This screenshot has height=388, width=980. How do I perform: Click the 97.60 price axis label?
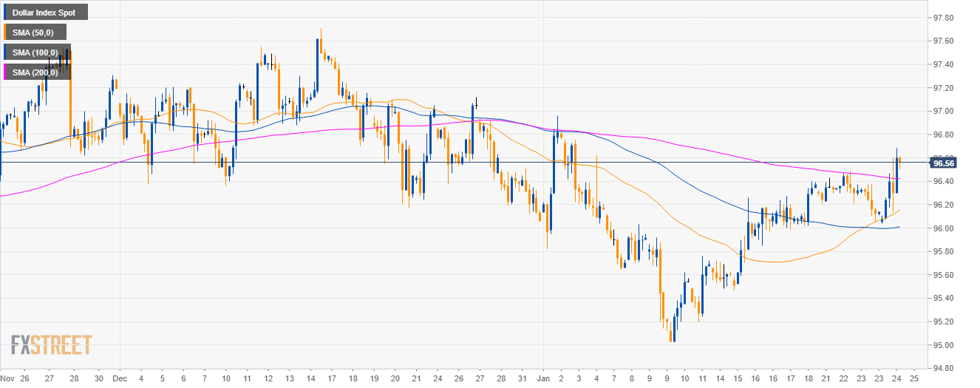[942, 41]
